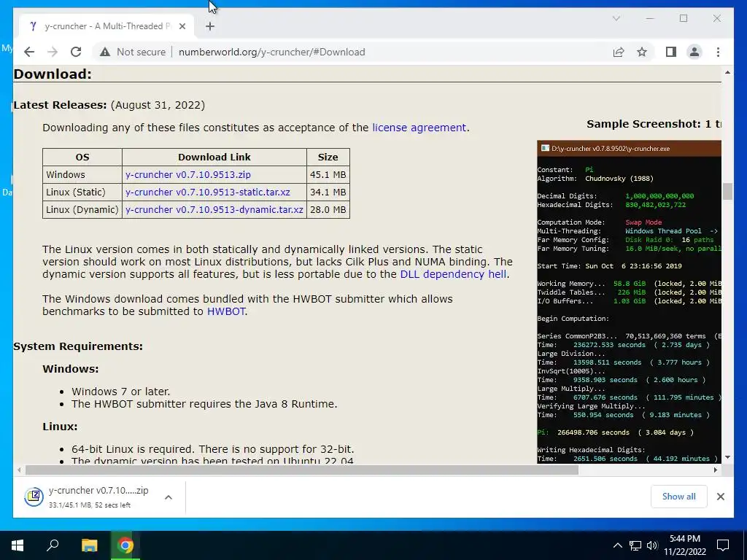Close the downloads bar
The image size is (747, 560).
pos(720,497)
